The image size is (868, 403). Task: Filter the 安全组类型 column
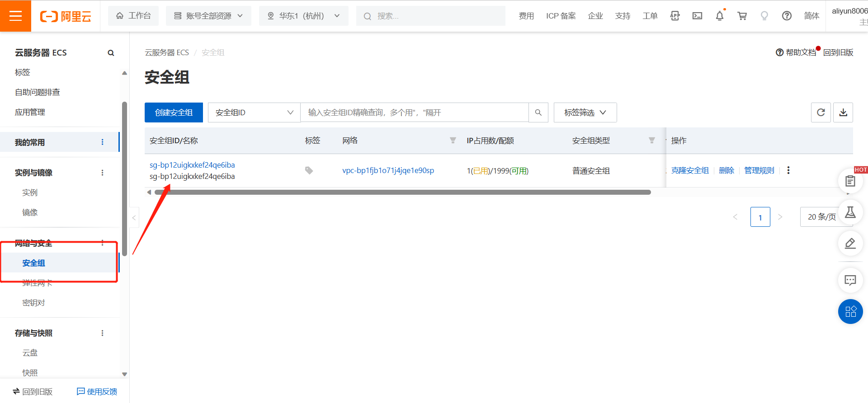pos(651,141)
